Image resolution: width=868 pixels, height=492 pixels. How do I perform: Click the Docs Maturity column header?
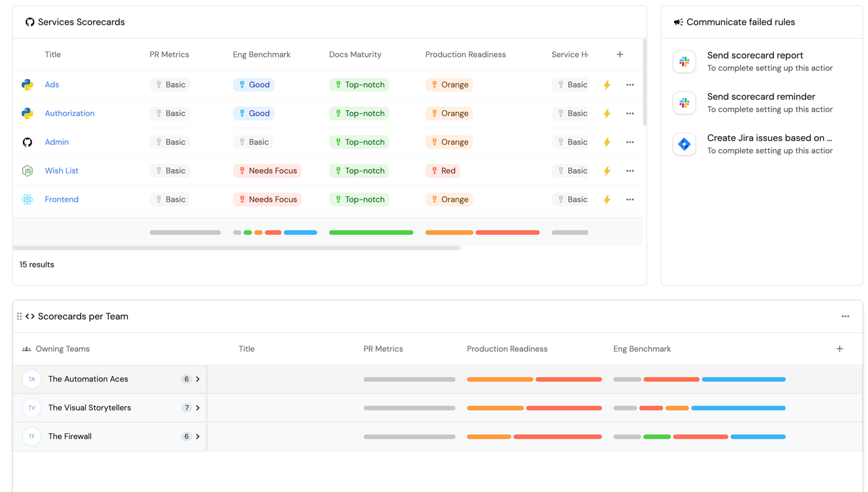point(355,55)
